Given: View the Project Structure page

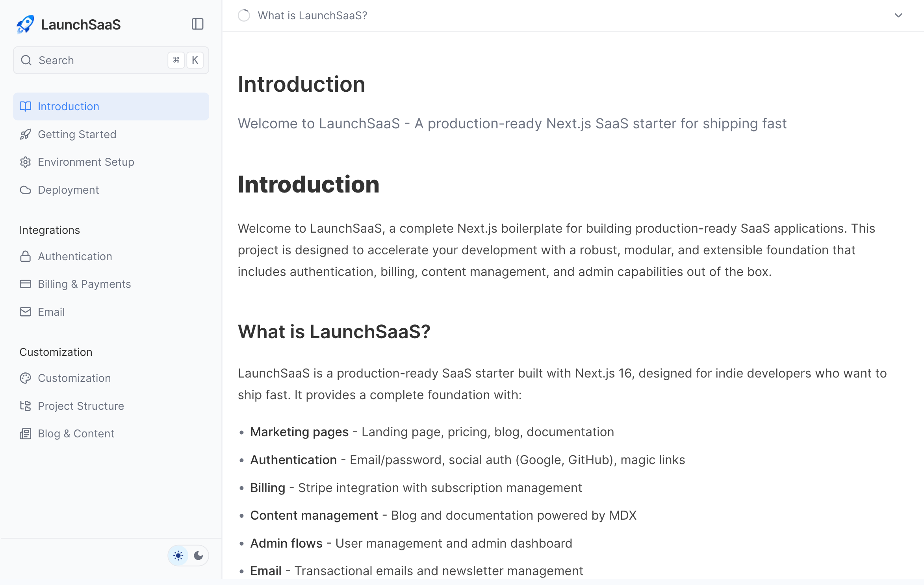Looking at the screenshot, I should coord(81,406).
